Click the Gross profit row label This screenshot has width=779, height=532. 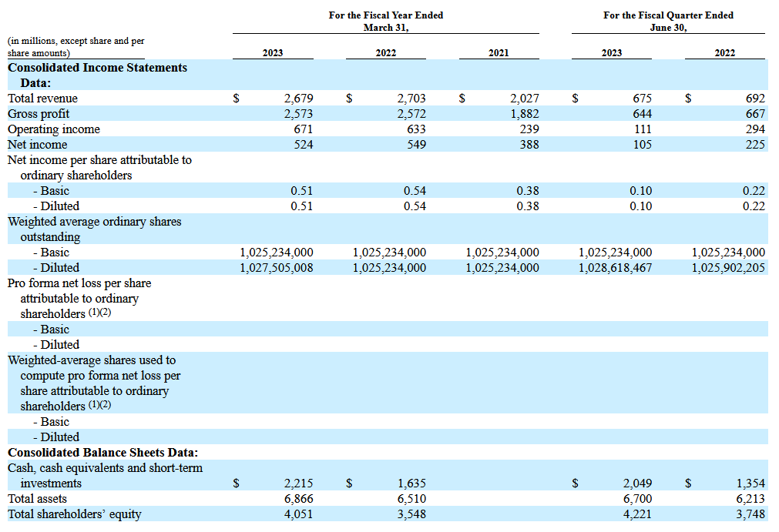click(39, 114)
